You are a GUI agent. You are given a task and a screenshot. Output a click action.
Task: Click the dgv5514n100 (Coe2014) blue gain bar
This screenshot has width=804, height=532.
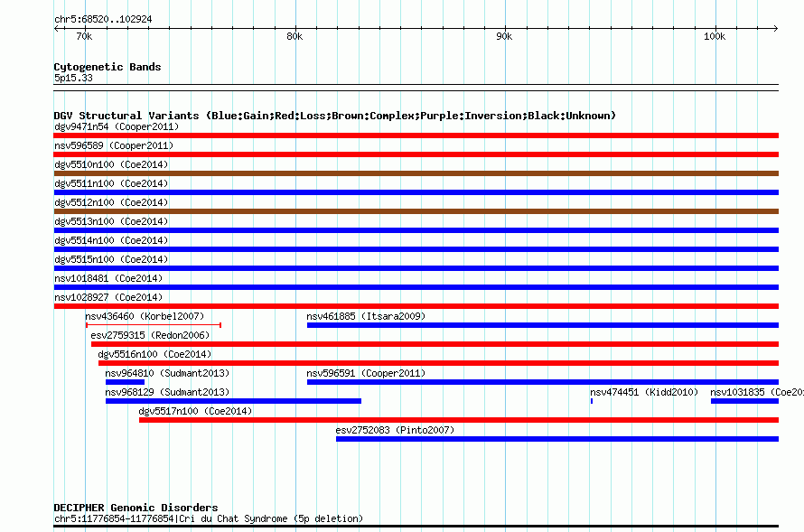point(416,249)
